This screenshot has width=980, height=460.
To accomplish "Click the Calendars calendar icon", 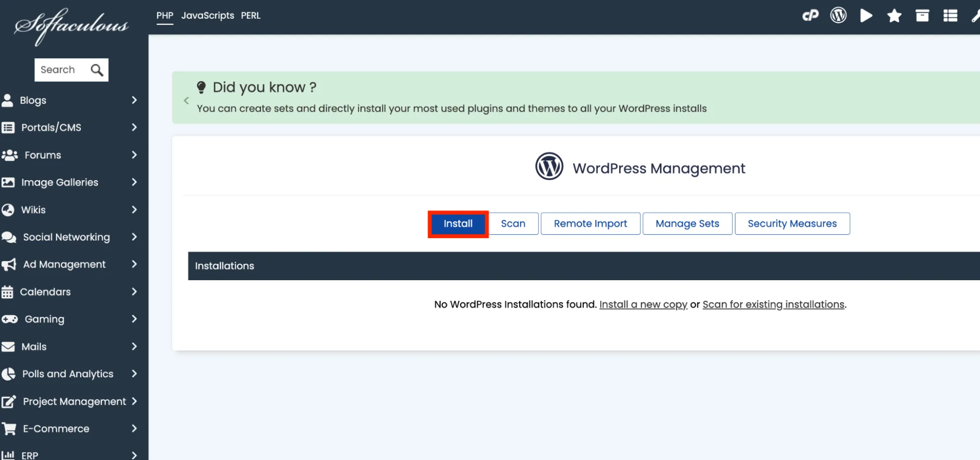I will 7,292.
